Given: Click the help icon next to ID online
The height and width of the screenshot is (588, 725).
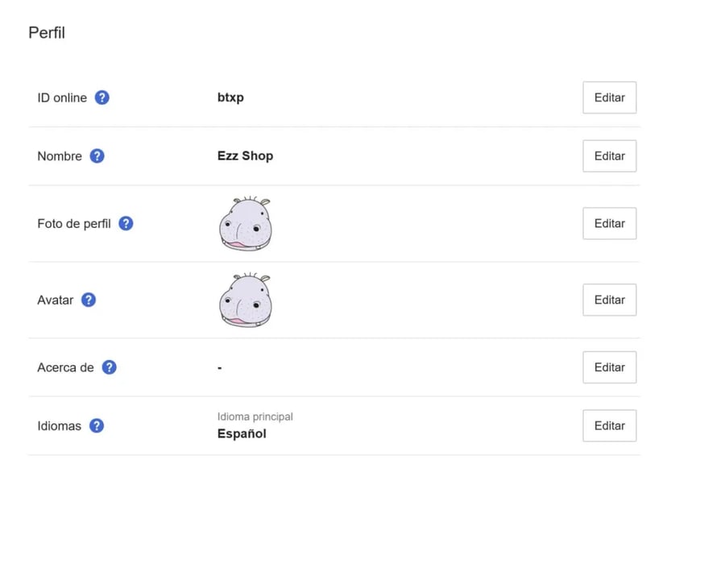Looking at the screenshot, I should coord(101,97).
